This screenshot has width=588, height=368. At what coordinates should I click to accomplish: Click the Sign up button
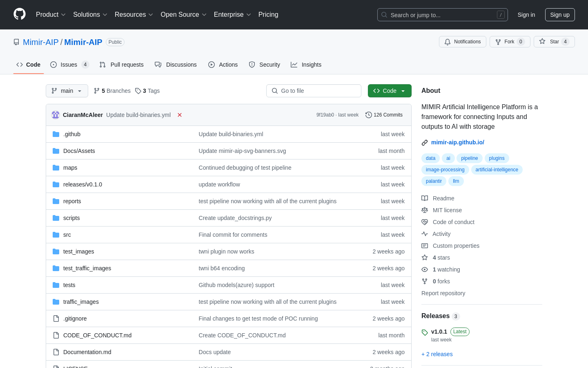coord(560,15)
